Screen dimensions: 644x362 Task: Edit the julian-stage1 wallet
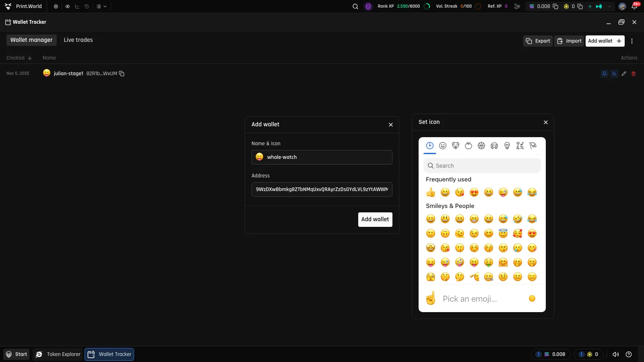(624, 74)
